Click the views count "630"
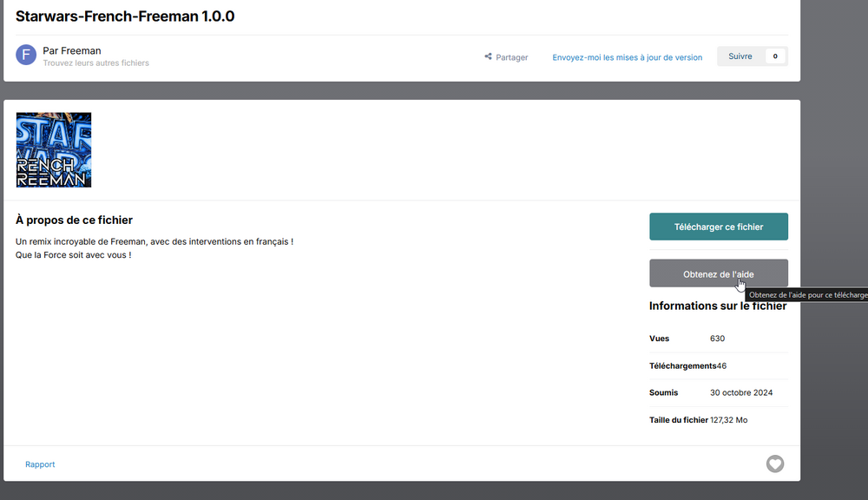 (x=717, y=339)
